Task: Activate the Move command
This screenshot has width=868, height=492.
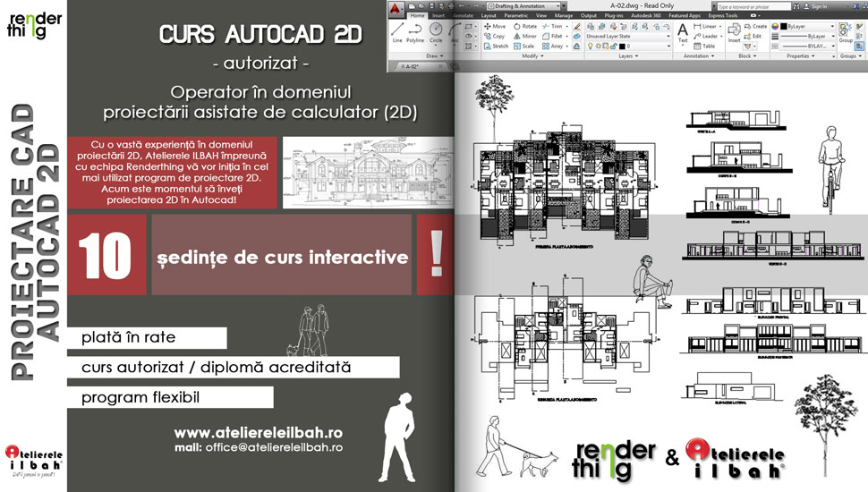Action: pyautogui.click(x=494, y=27)
